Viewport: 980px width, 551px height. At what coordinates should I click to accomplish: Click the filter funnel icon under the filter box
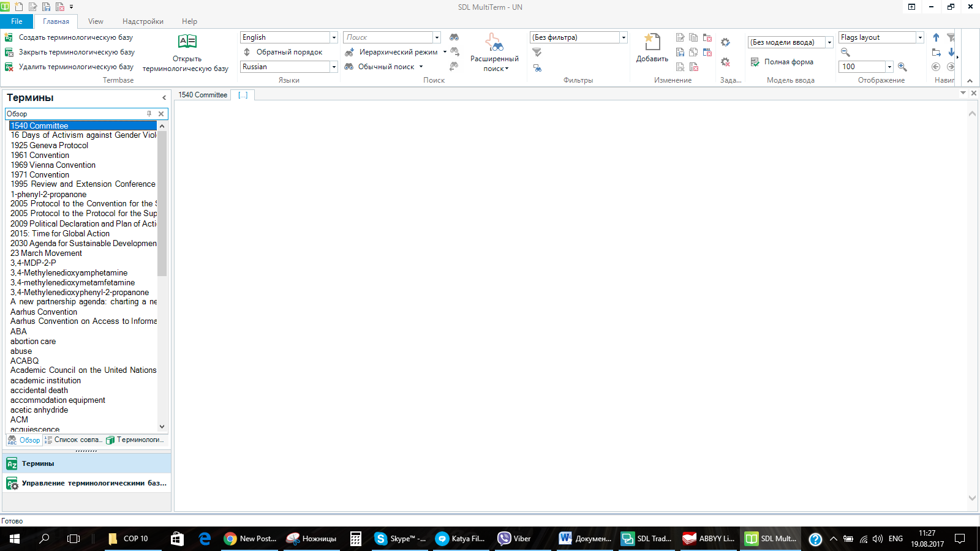tap(537, 53)
